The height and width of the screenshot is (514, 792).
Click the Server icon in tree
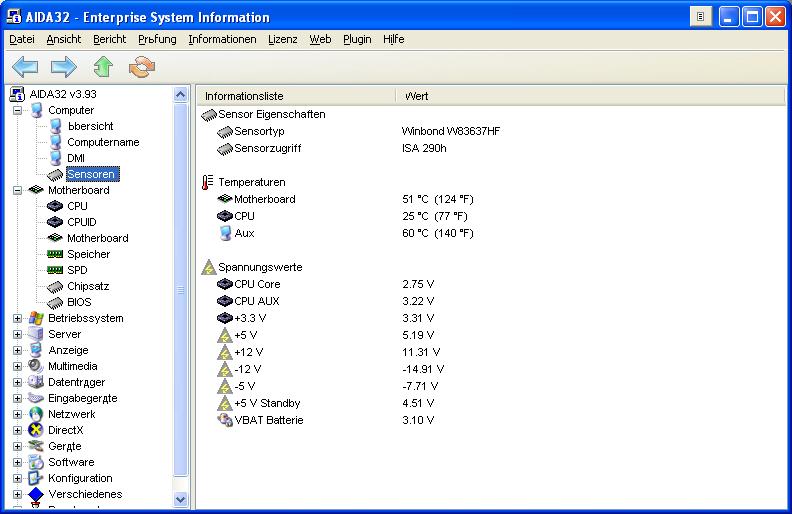36,334
